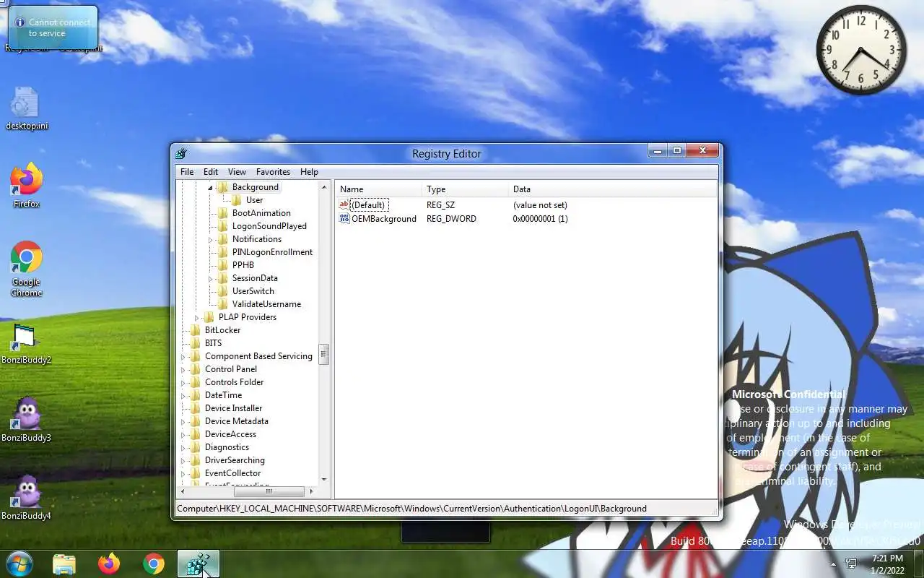
Task: Open the BonziBuddy4 desktop shortcut
Action: pos(26,498)
